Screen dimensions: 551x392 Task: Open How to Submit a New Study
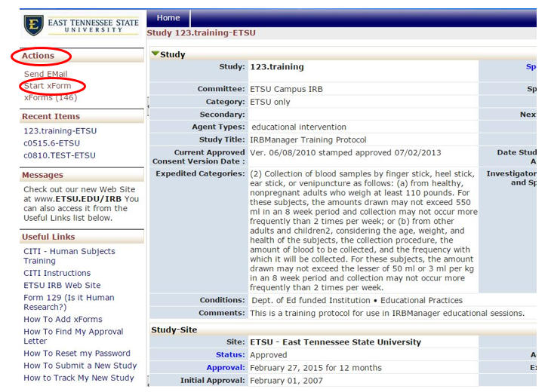[x=79, y=366]
